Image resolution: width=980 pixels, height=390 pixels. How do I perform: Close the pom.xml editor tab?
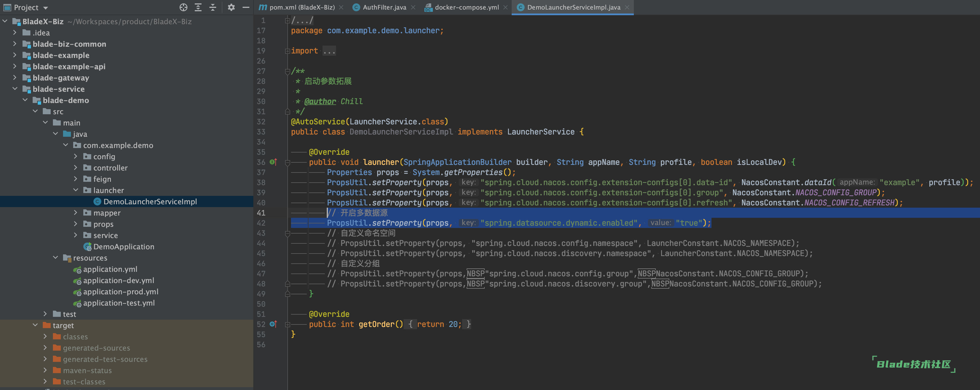click(341, 7)
